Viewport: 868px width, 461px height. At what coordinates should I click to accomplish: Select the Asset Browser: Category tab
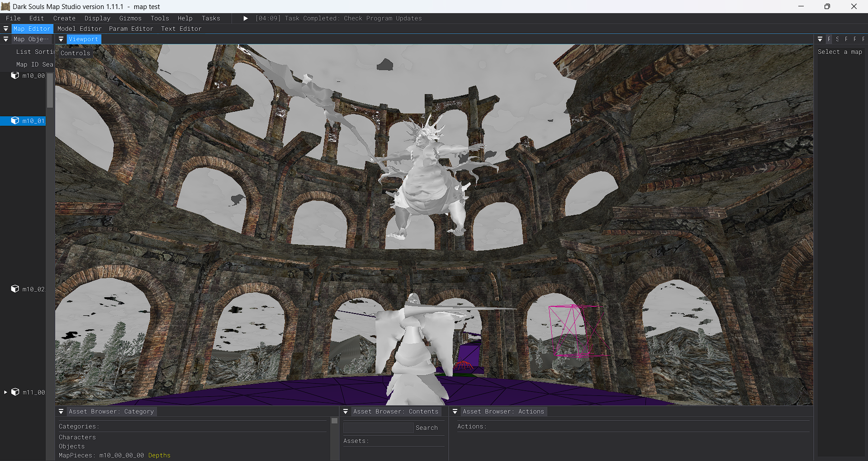click(111, 412)
